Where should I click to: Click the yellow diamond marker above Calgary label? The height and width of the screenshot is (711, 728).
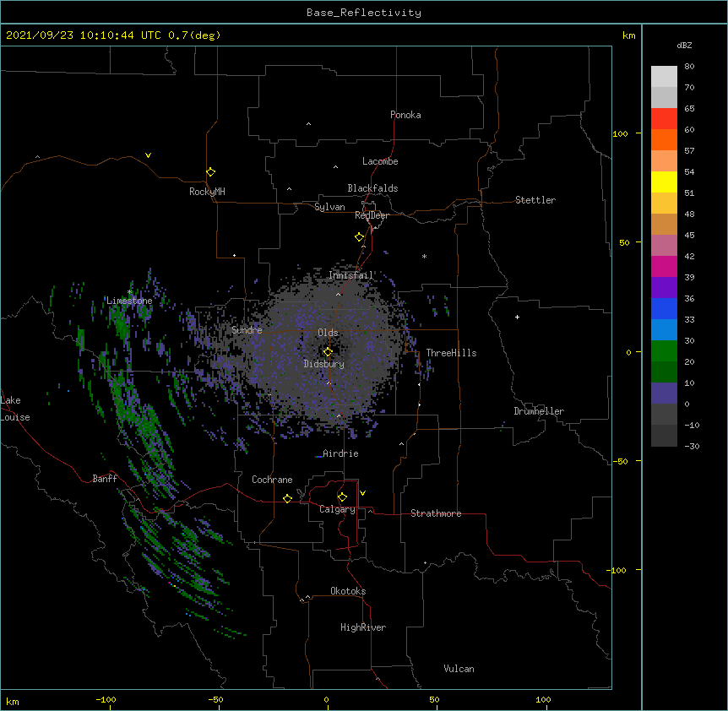pos(342,497)
